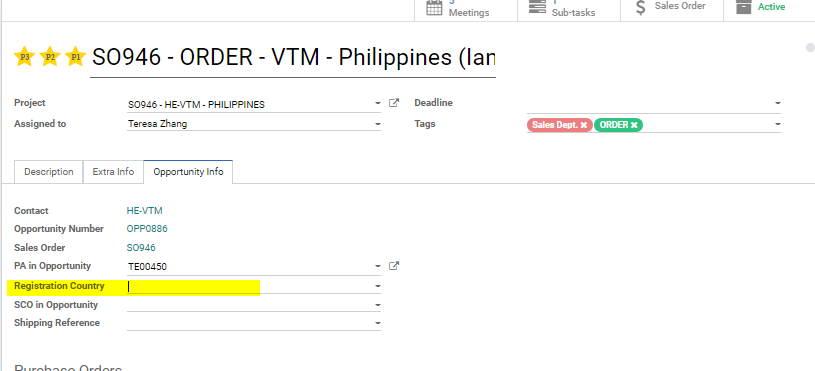Screen dimensions: 815x371
Task: Click the Sales Order stat button
Action: pyautogui.click(x=672, y=9)
